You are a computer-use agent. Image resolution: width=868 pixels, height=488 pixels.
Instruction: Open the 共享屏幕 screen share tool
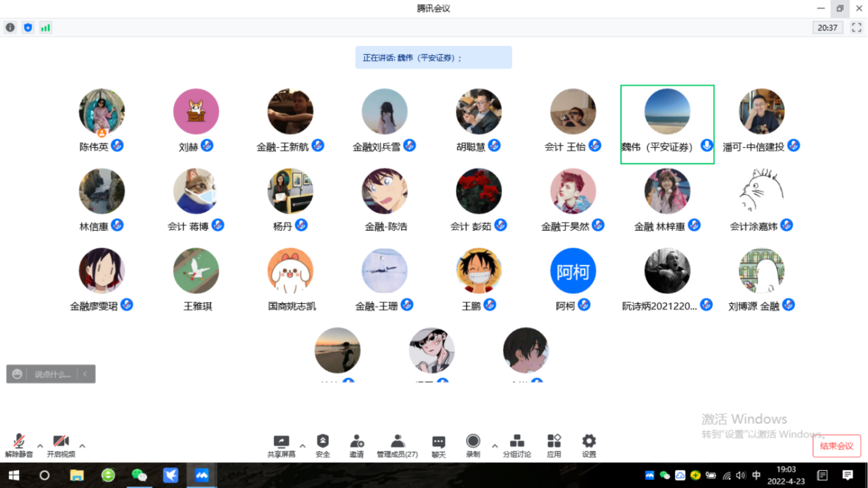pos(281,445)
